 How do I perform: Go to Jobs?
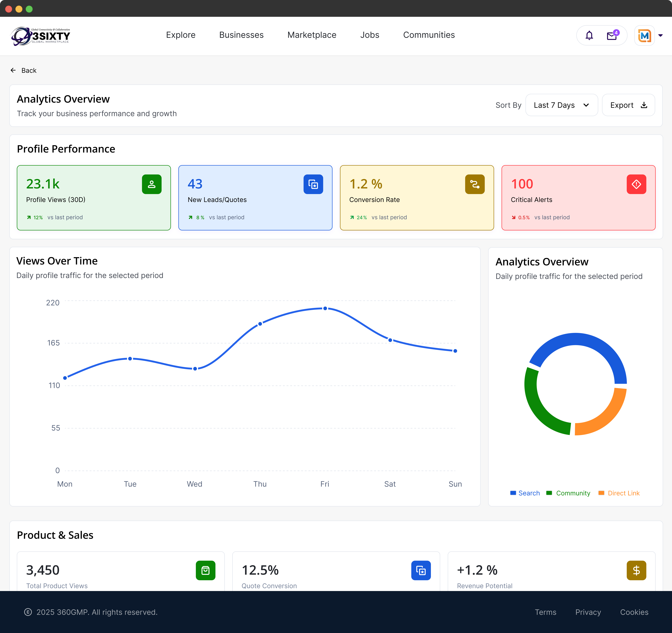coord(370,35)
